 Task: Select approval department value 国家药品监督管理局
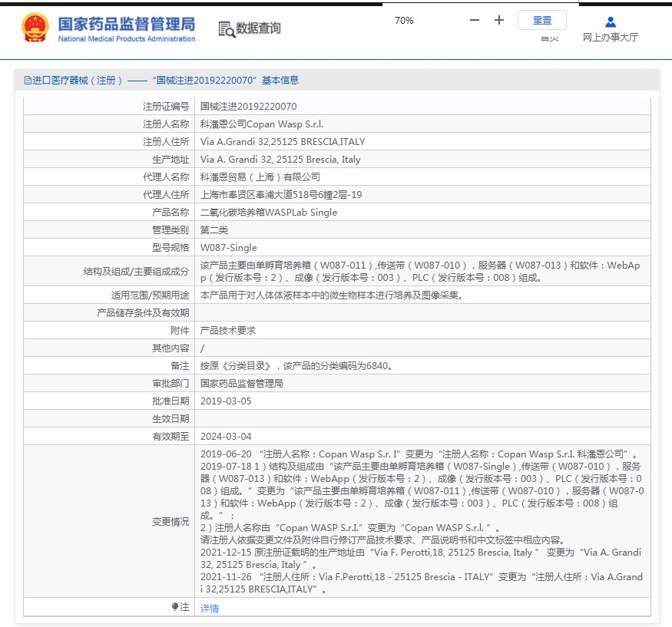point(422,383)
